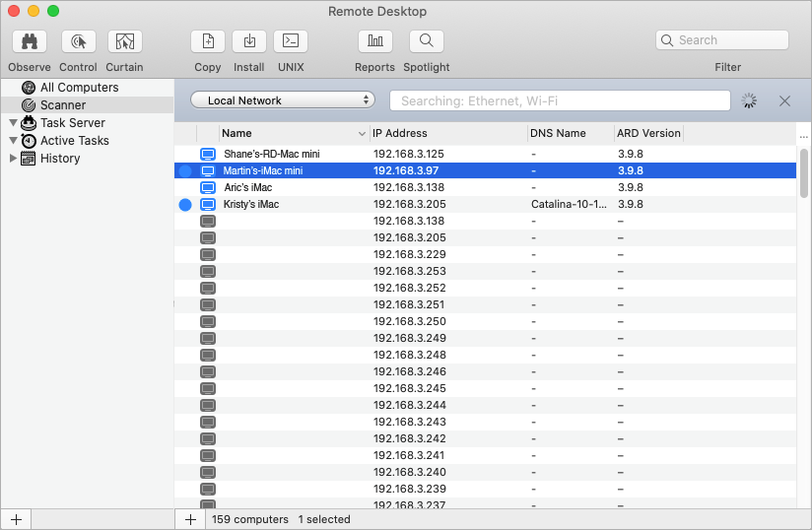812x530 pixels.
Task: Collapse the Task Server disclosure triangle
Action: click(x=14, y=123)
